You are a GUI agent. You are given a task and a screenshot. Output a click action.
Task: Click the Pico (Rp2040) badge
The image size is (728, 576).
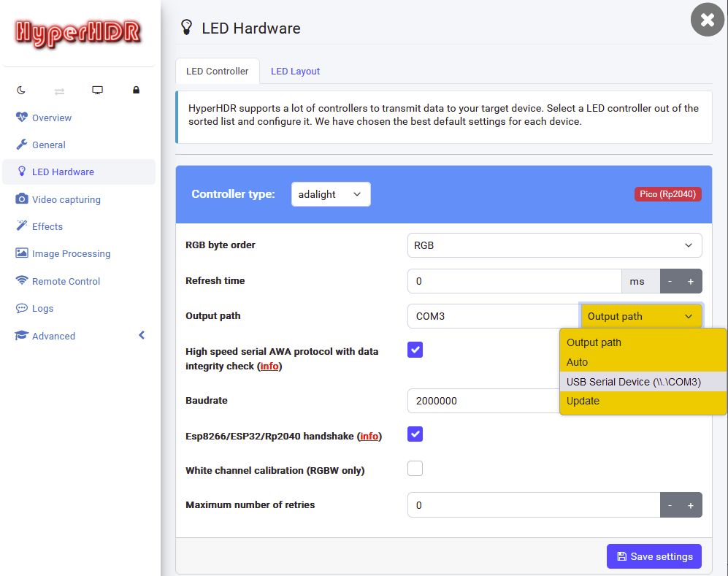[x=667, y=194]
